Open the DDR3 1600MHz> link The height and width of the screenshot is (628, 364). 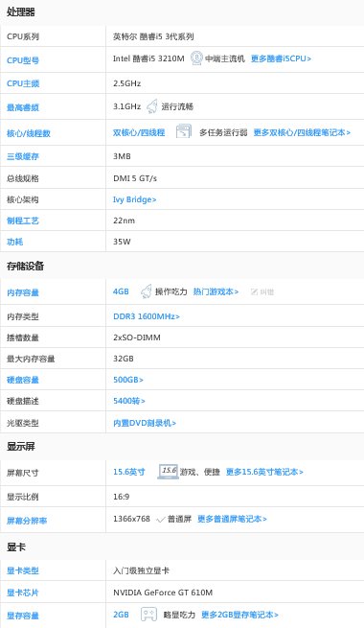click(147, 316)
